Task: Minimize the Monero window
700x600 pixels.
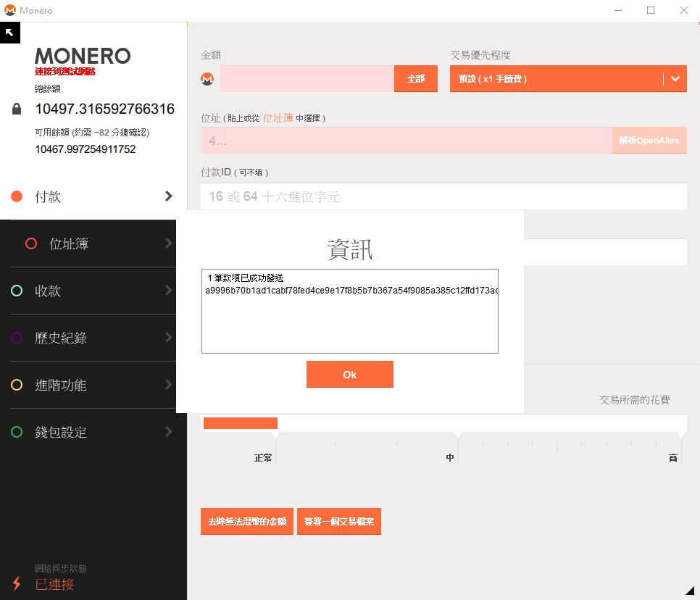Action: tap(618, 10)
